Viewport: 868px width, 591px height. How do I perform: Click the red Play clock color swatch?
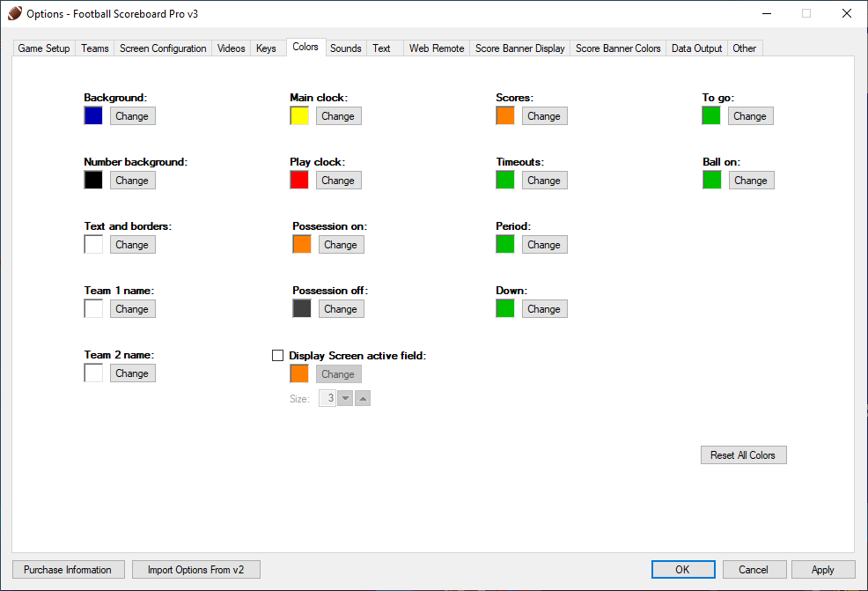299,180
